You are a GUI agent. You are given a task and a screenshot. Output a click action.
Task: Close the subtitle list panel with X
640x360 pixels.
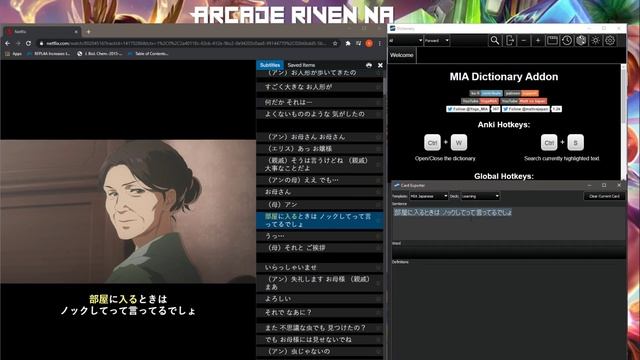pos(380,65)
